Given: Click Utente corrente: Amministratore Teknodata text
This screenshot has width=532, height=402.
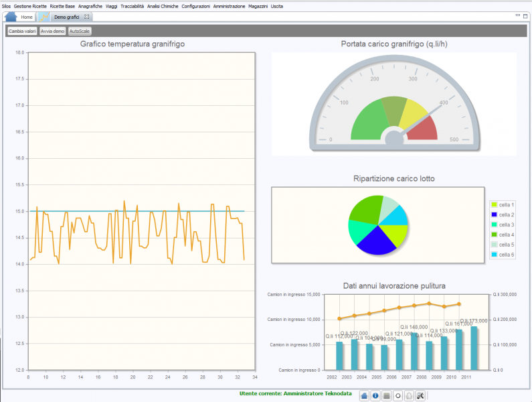Looking at the screenshot, I should tap(296, 393).
